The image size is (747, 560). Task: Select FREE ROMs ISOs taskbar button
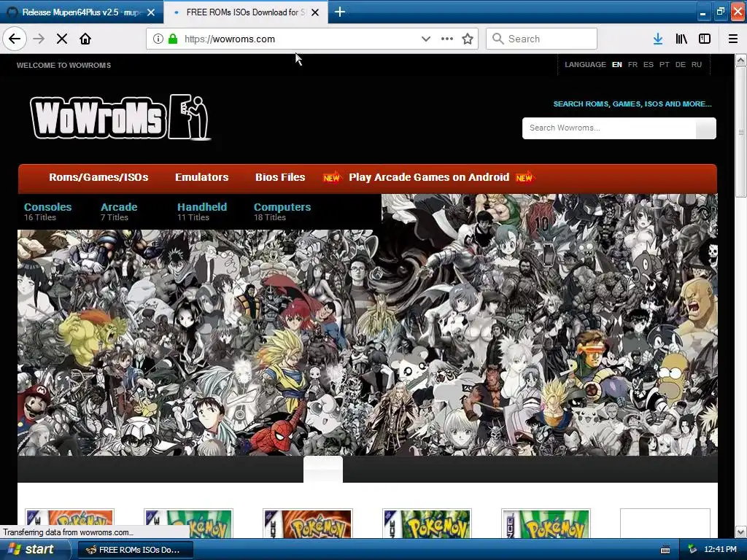pyautogui.click(x=135, y=550)
